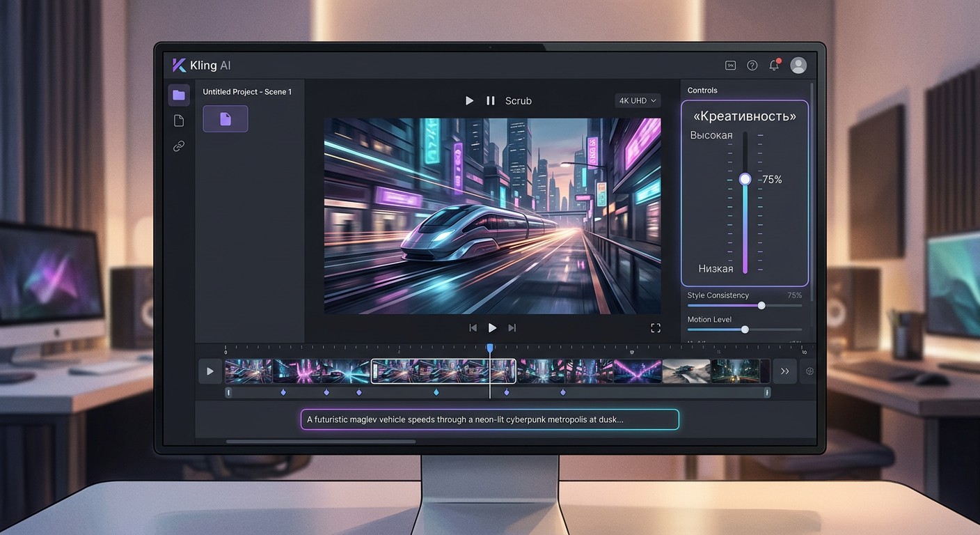The width and height of the screenshot is (980, 535).
Task: Click the Style Consistency slider knob
Action: [761, 305]
